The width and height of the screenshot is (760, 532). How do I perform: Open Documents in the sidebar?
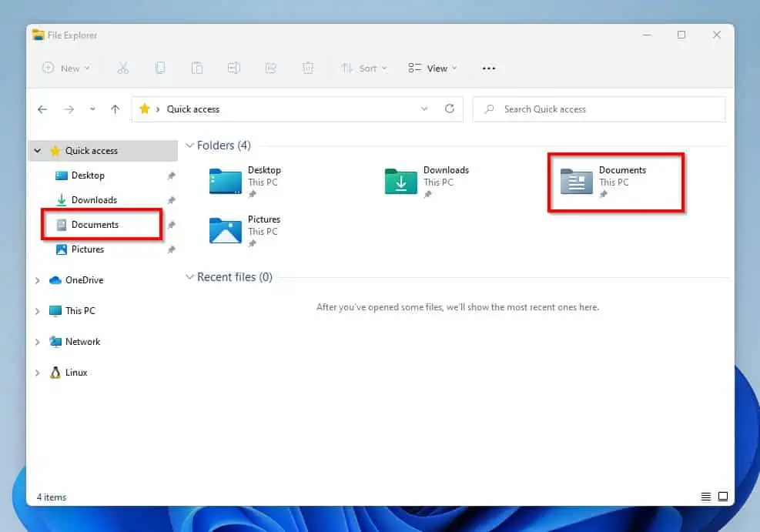95,225
